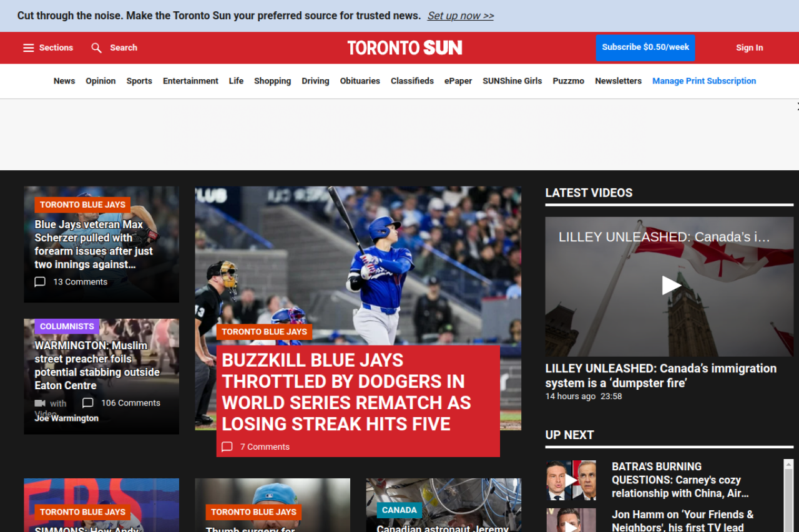Image resolution: width=799 pixels, height=532 pixels.
Task: Open comments icon on Warmington story
Action: point(88,403)
